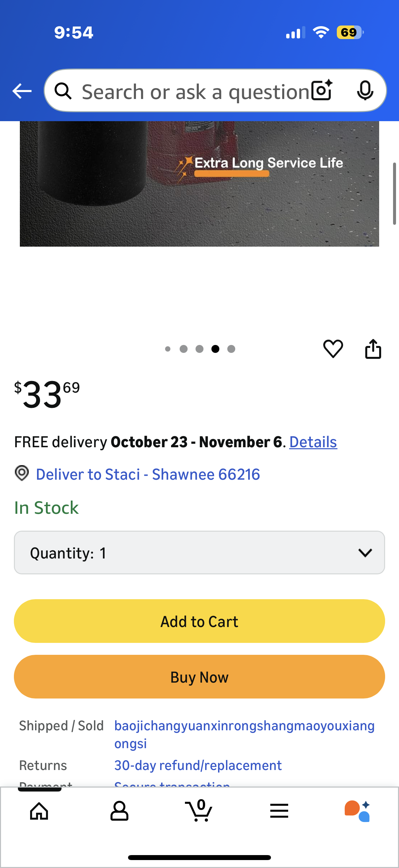
Task: Open the Home tab
Action: 39,811
